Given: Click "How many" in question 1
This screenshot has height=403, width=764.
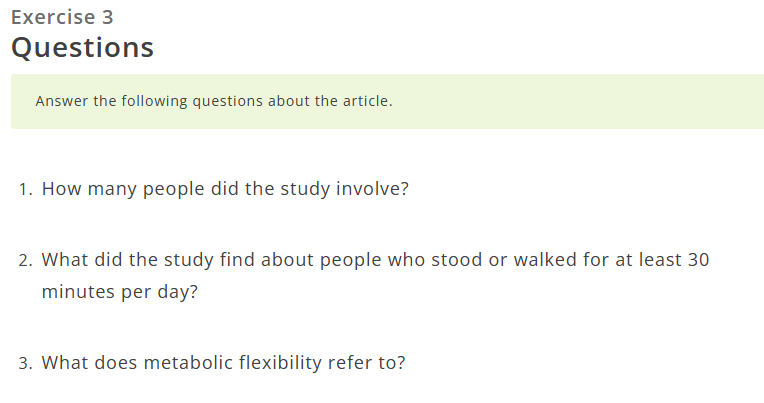Looking at the screenshot, I should point(82,189).
